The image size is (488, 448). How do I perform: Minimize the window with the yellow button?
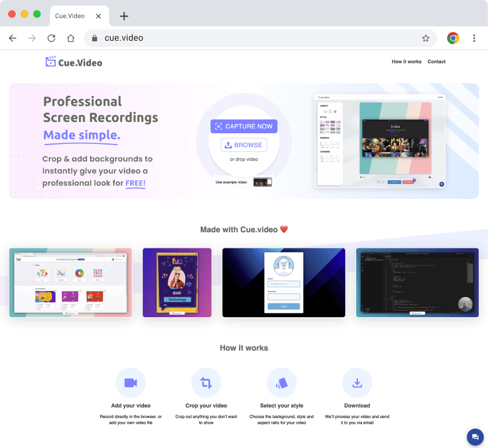(x=24, y=14)
